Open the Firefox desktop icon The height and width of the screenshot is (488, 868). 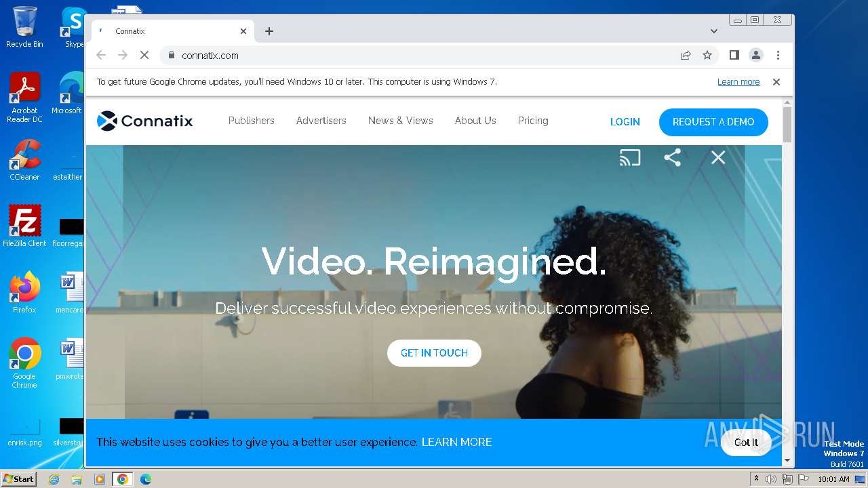click(24, 293)
